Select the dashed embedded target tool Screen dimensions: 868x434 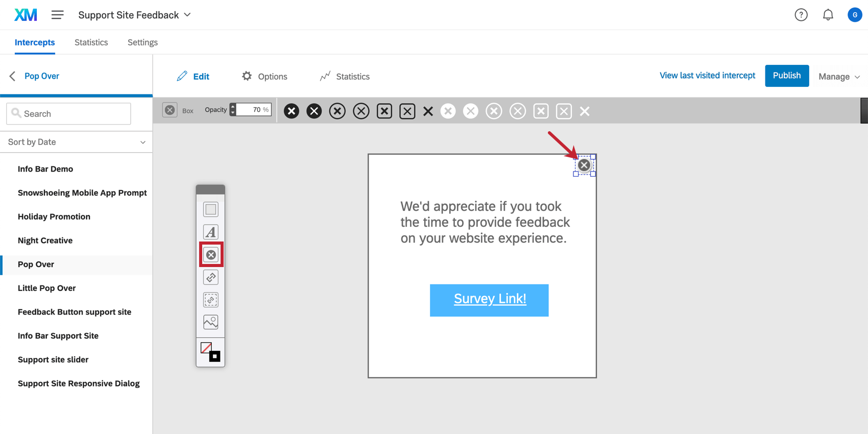(211, 300)
